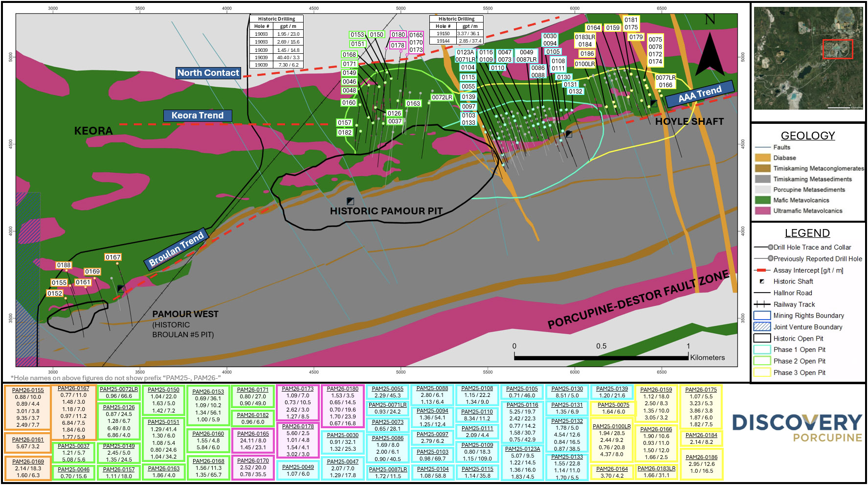Click the PAM25-0155 assay results header

(x=28, y=390)
